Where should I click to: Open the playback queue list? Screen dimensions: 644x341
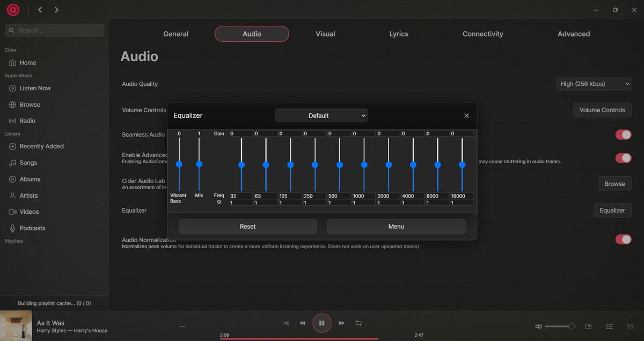(x=609, y=326)
